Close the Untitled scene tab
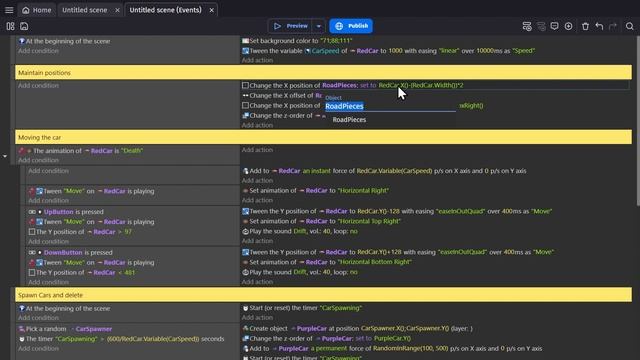The height and width of the screenshot is (360, 640). 117,10
